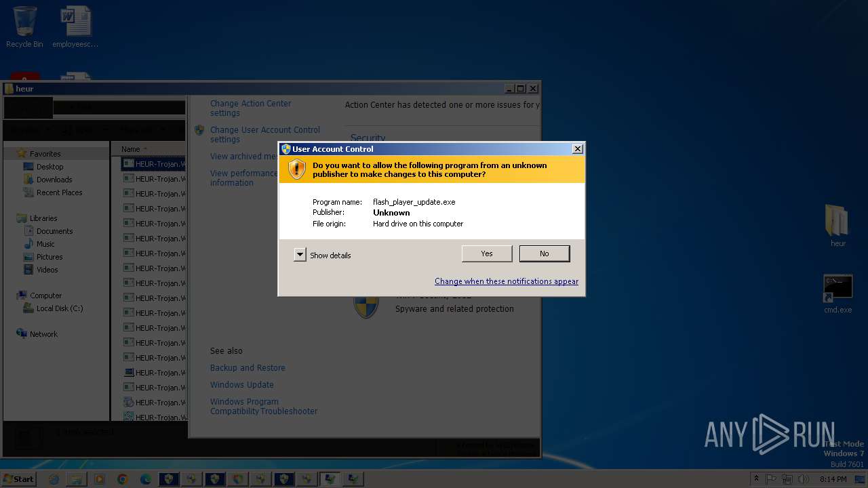This screenshot has height=488, width=868.
Task: Open Pictures library in navigation pane
Action: click(49, 257)
